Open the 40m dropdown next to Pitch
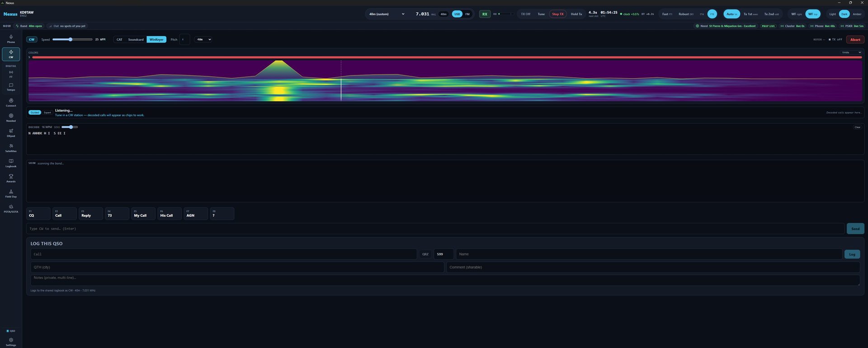 [203, 39]
